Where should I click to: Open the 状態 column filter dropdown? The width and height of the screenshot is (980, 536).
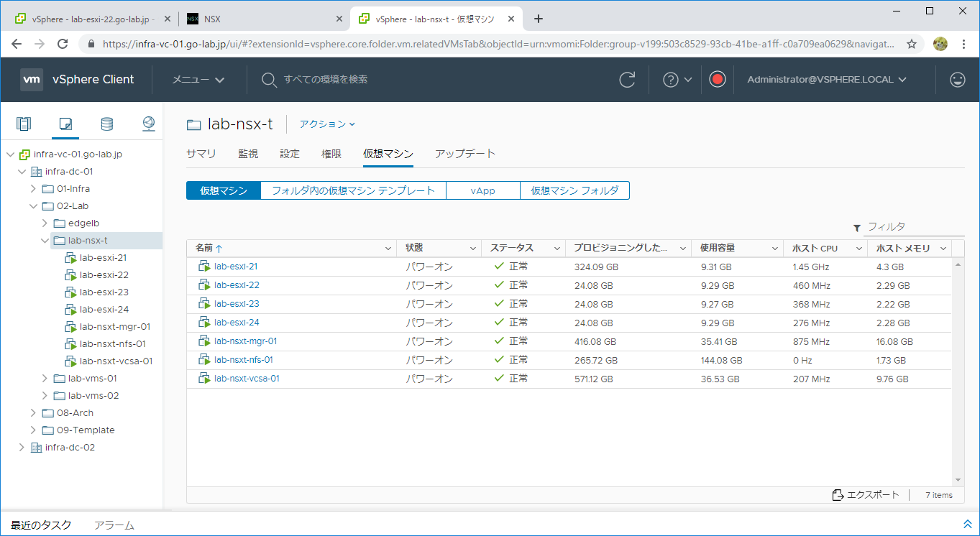point(473,249)
